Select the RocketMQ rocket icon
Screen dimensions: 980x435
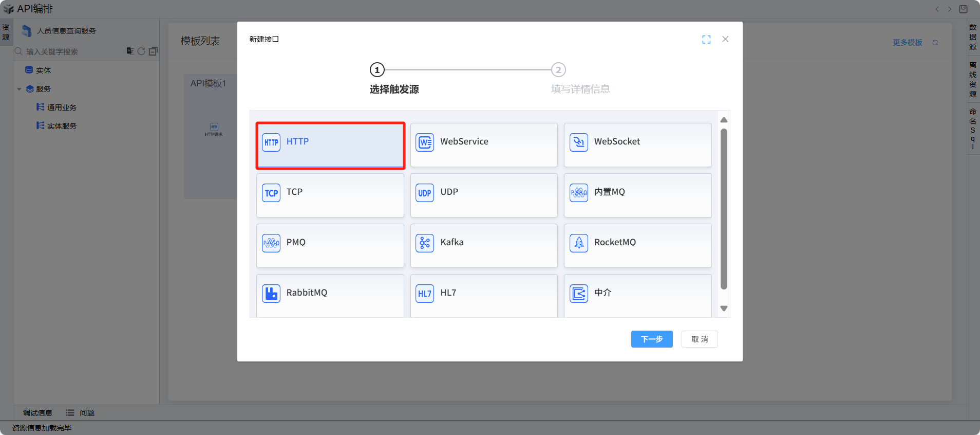(578, 243)
